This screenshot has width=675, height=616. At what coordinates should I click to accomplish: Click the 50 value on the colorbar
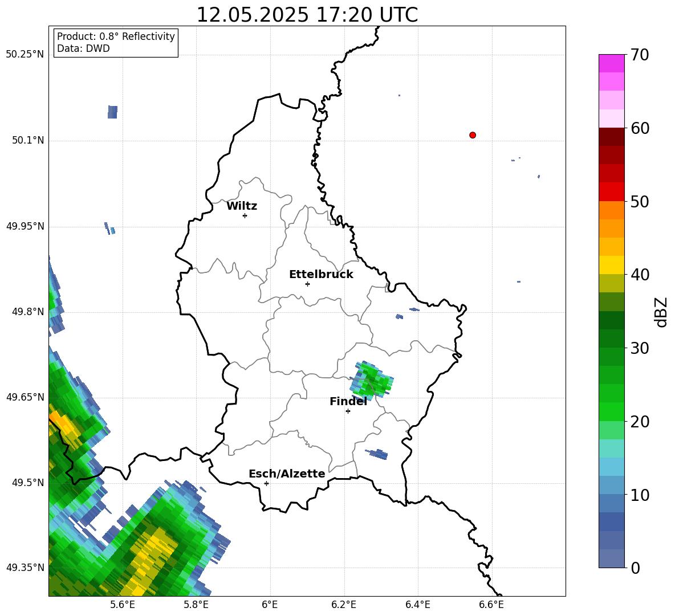click(640, 202)
